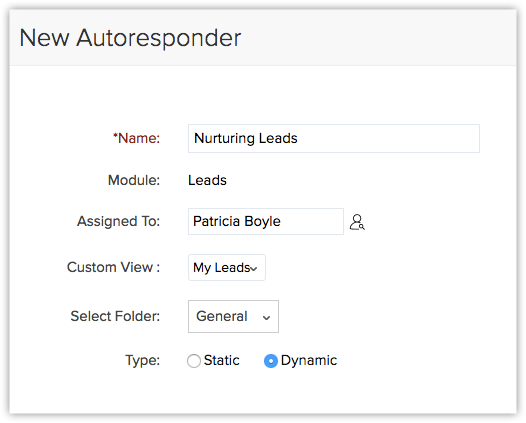Click the Leads module value text
This screenshot has width=526, height=423.
(x=207, y=180)
